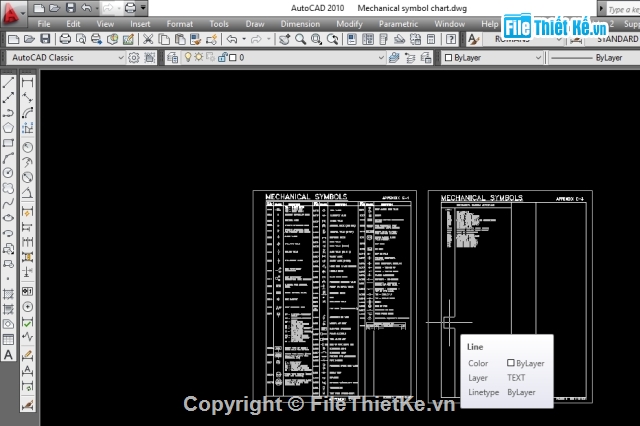Select the Revision Cloud tool
The width and height of the screenshot is (640, 426).
[x=9, y=188]
